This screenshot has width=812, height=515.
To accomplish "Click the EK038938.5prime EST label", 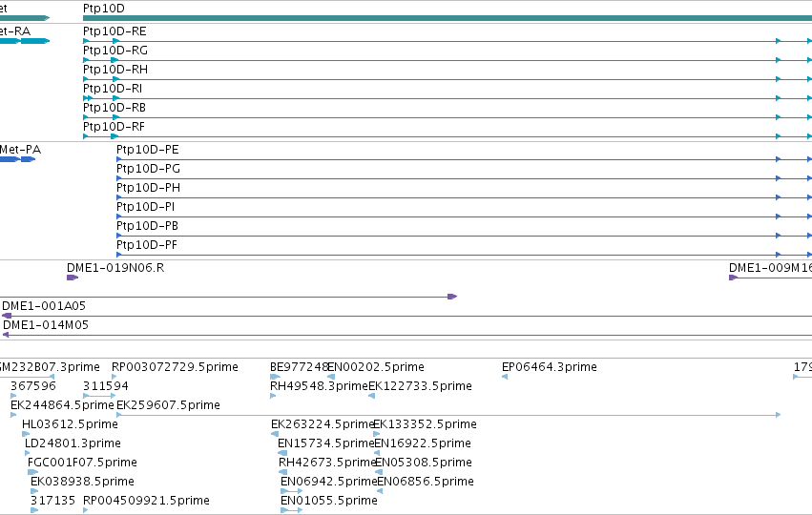I will (82, 482).
